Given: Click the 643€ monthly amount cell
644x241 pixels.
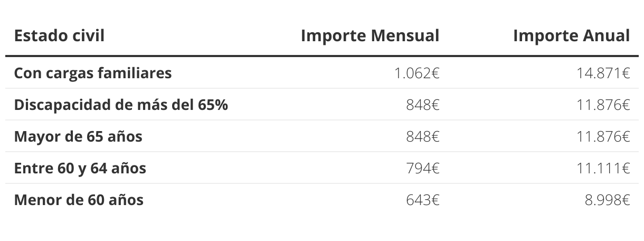Looking at the screenshot, I should 423,200.
